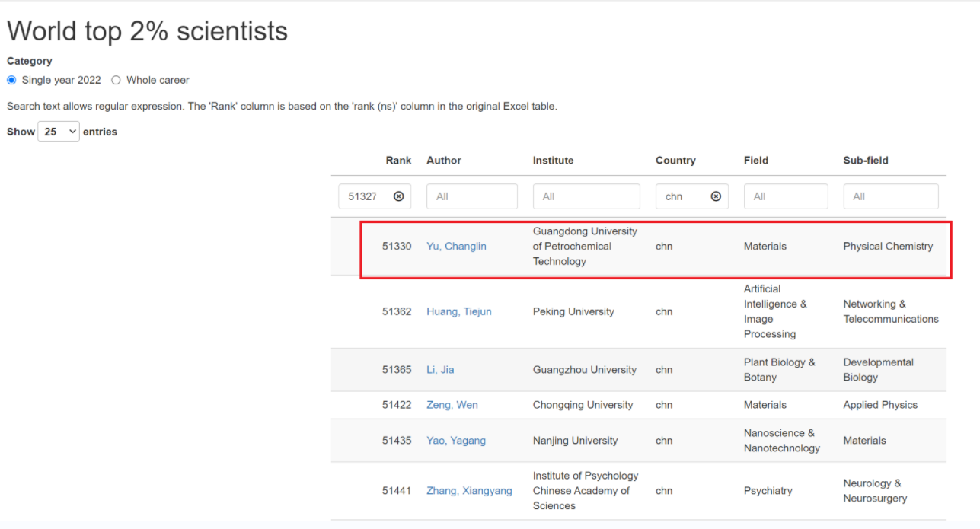Sort table by Field column header
The width and height of the screenshot is (980, 529).
(x=756, y=161)
